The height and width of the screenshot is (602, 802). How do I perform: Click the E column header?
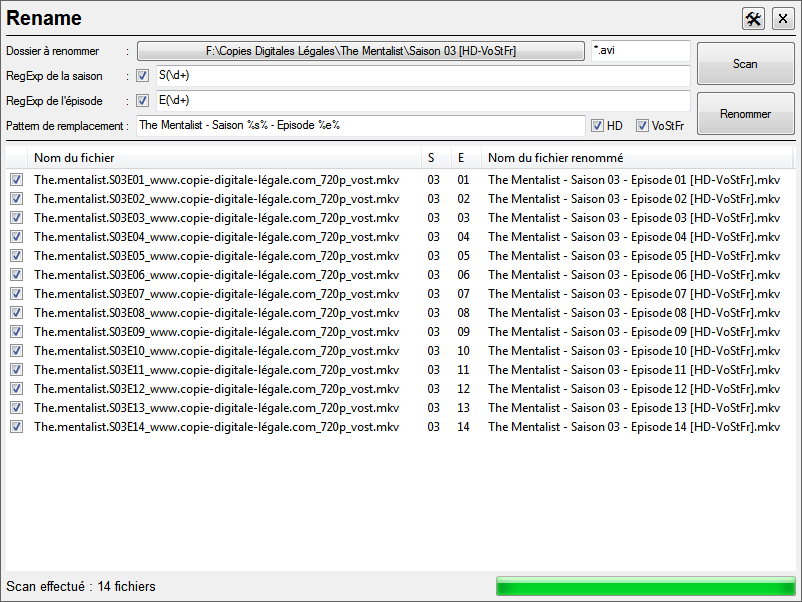(462, 157)
